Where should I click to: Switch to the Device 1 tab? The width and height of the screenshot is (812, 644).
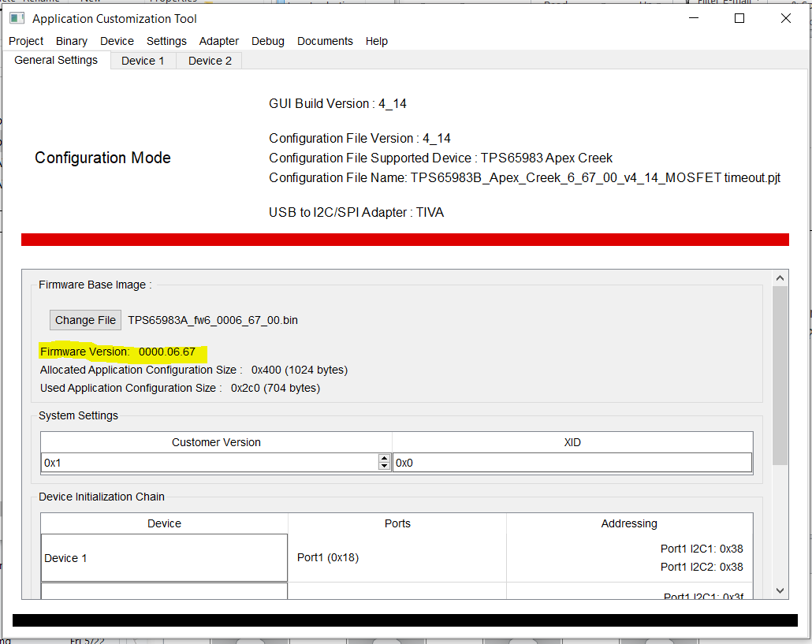143,61
